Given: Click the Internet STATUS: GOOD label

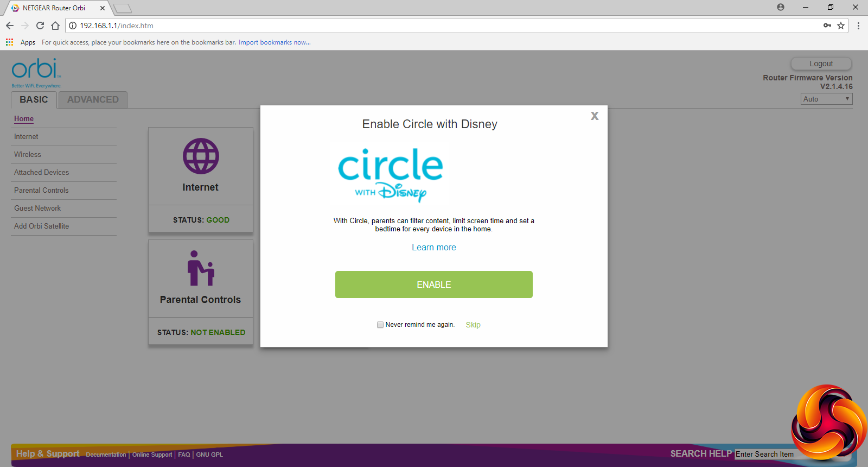Looking at the screenshot, I should 201,220.
